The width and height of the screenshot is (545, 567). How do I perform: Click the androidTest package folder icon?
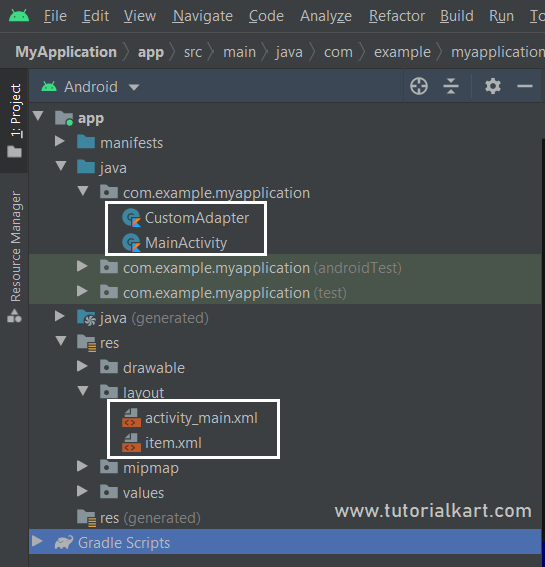(x=109, y=267)
